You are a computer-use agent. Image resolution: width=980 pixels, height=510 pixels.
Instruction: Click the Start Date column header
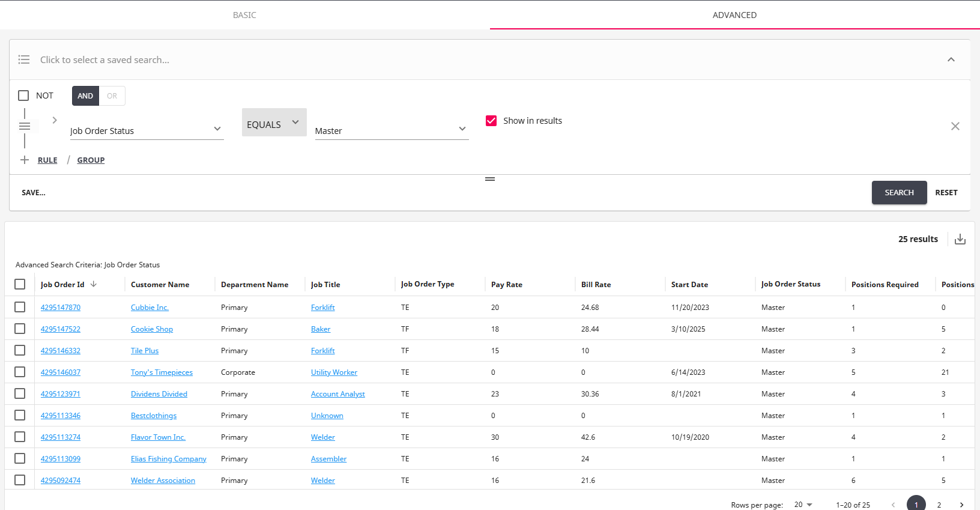point(689,285)
